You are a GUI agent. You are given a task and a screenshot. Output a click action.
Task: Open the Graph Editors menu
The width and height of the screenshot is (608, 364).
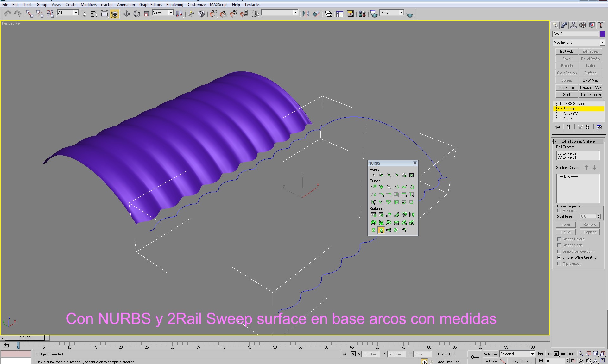coord(150,5)
